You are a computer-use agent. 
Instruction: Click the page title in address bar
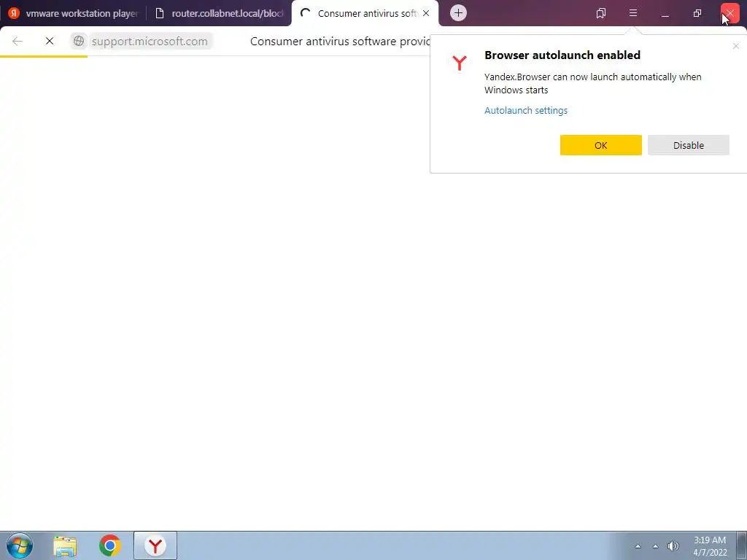click(340, 42)
